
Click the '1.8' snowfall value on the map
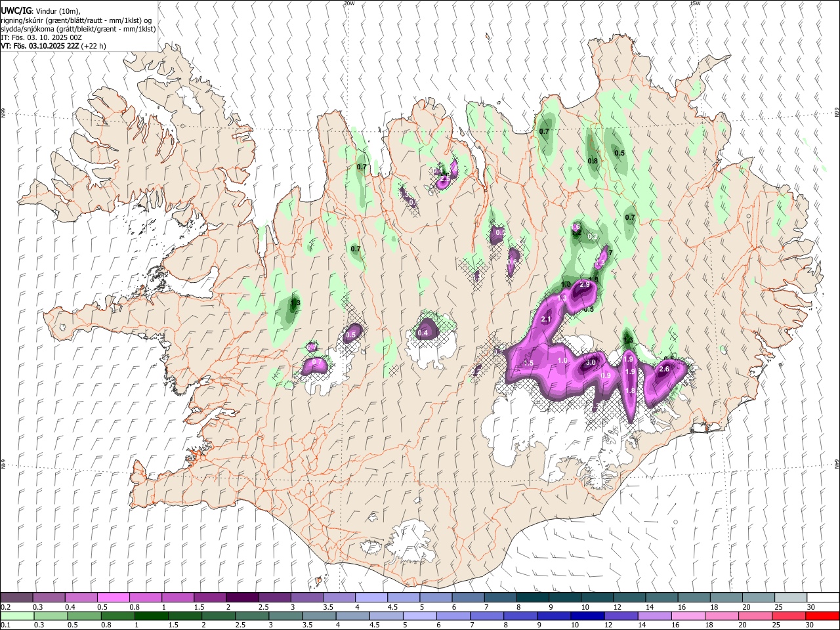(630, 390)
